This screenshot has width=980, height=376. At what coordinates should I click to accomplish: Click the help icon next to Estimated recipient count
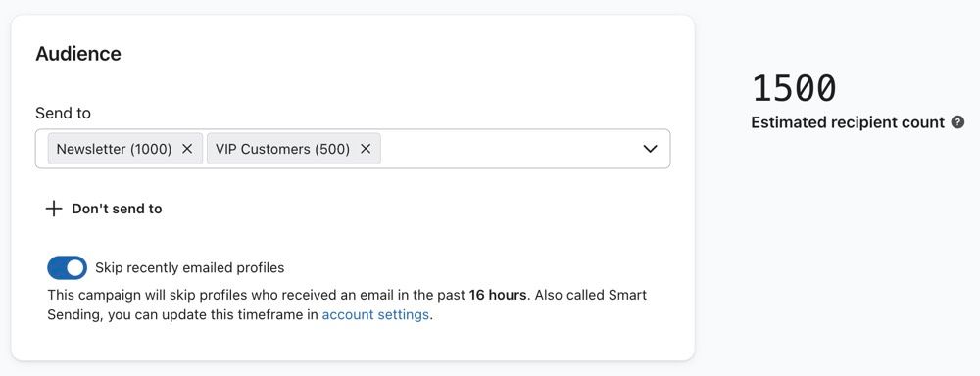click(x=957, y=122)
